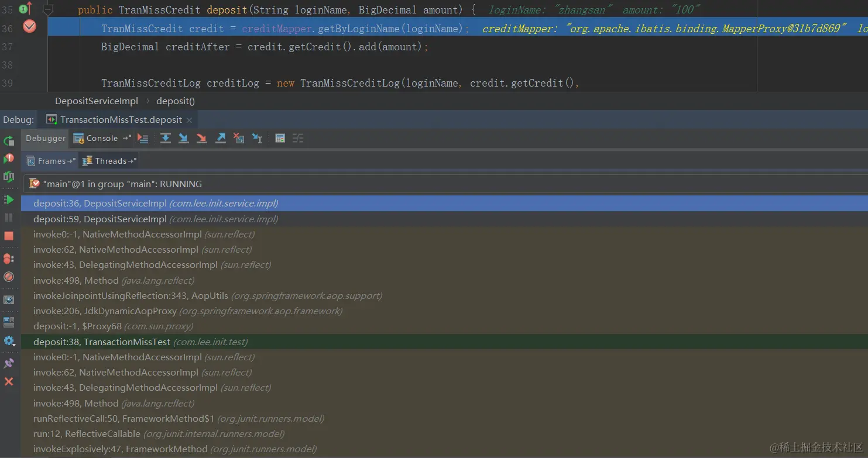Close the TransactionMissTest.deposit tab
The image size is (868, 458).
(189, 120)
